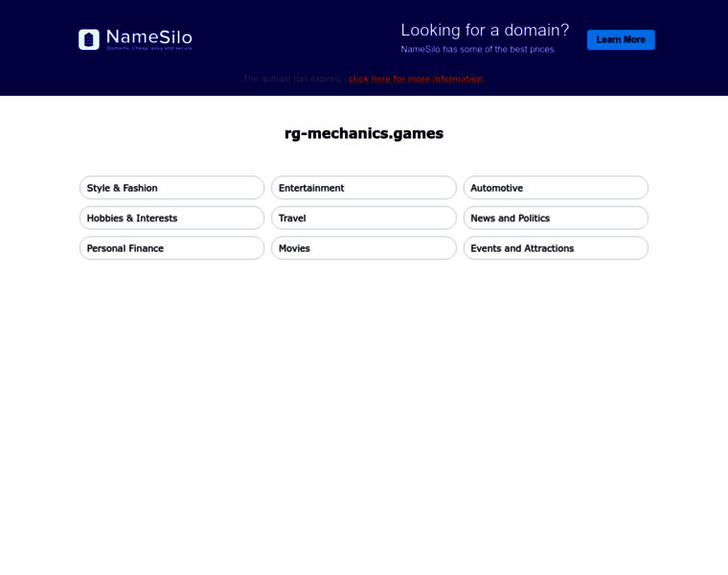Click the NameSilo logo icon
Image resolution: width=728 pixels, height=575 pixels.
tap(89, 39)
